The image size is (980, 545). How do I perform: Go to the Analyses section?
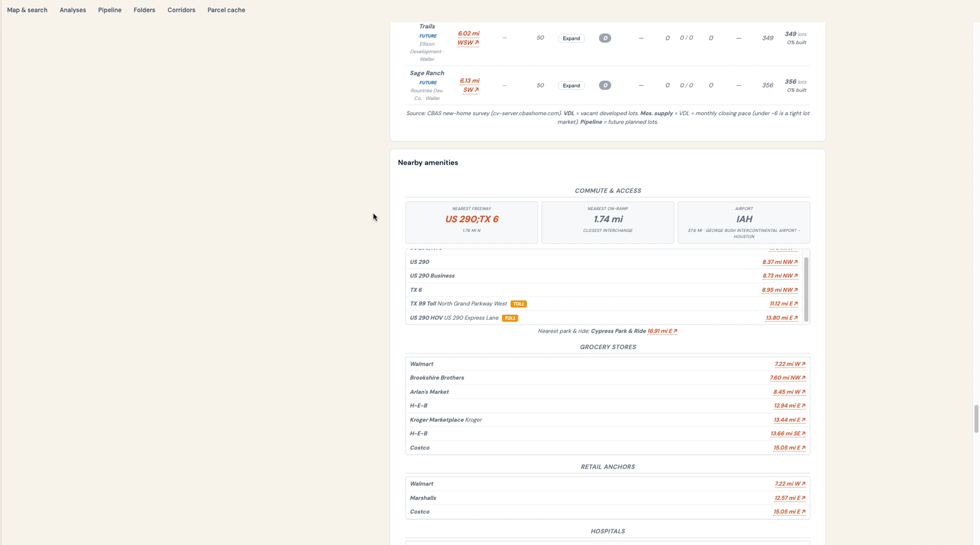(72, 10)
